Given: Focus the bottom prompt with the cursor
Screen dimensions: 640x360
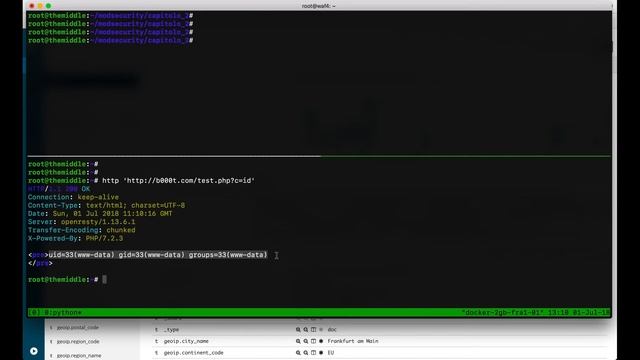Looking at the screenshot, I should pos(104,280).
